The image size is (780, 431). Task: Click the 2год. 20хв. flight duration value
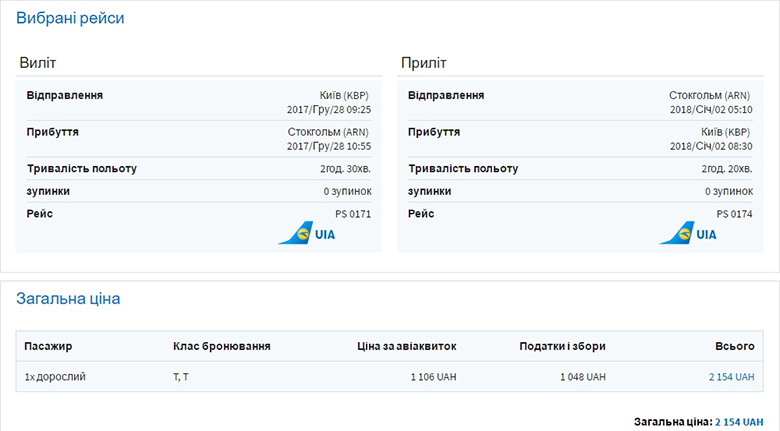[727, 168]
